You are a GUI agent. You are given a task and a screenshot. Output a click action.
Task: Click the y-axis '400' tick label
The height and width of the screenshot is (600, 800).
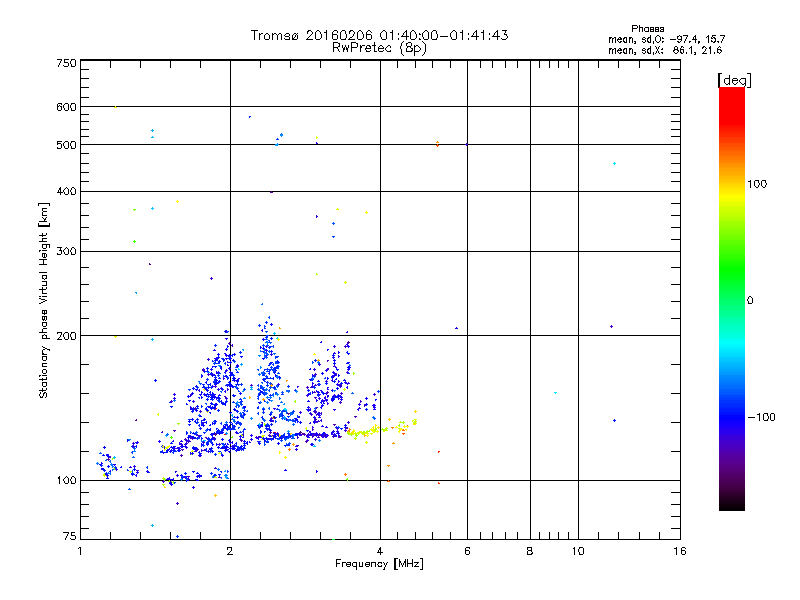point(67,192)
